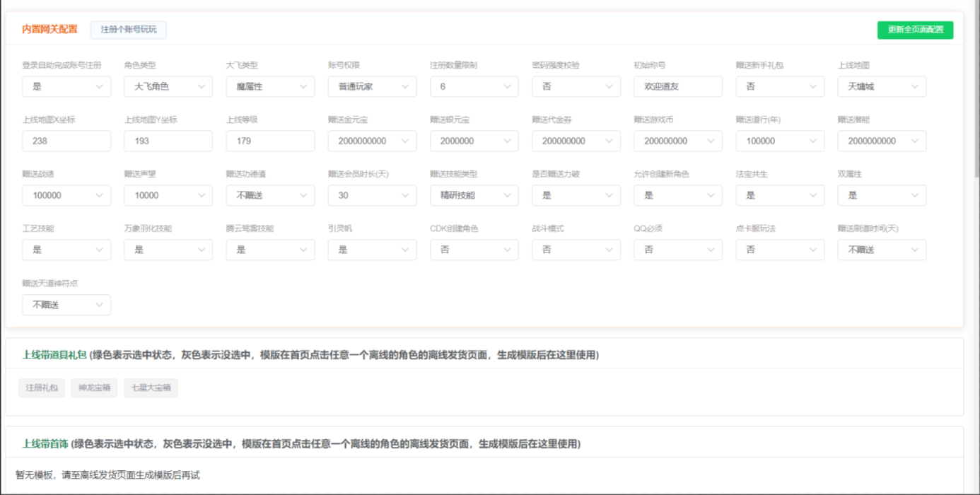The width and height of the screenshot is (980, 495).
Task: Click the 更新全页面配置 green button
Action: point(915,30)
